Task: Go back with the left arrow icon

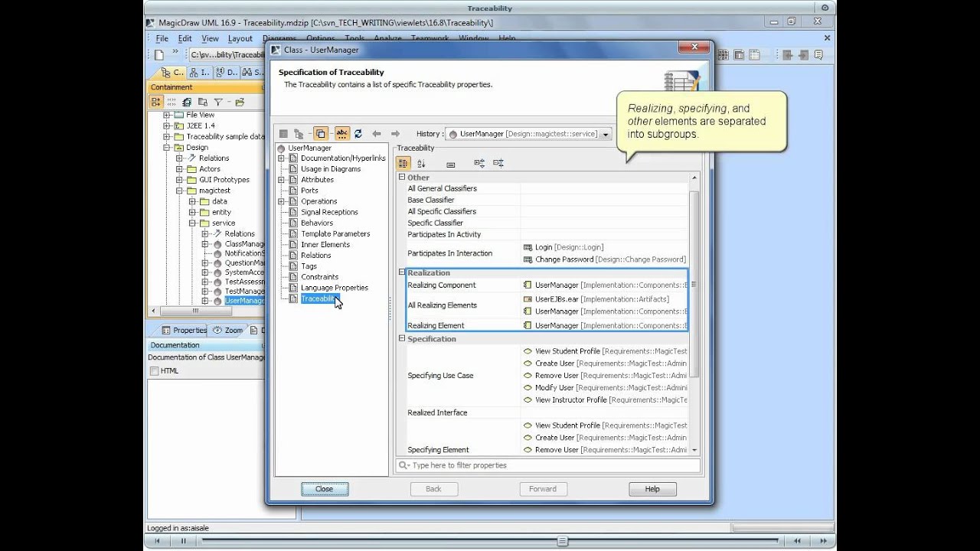Action: click(377, 134)
